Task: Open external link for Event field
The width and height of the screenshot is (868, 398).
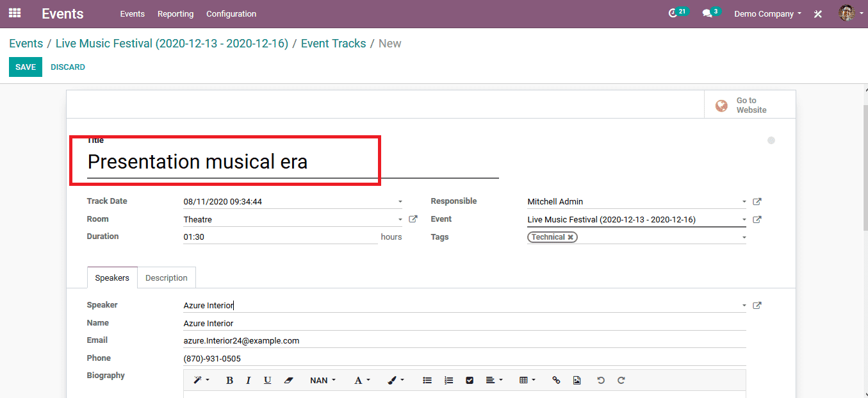Action: click(x=757, y=219)
